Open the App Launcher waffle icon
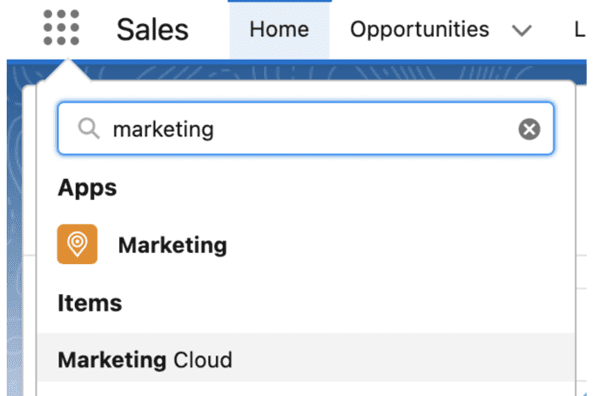602x396 pixels. pyautogui.click(x=61, y=28)
